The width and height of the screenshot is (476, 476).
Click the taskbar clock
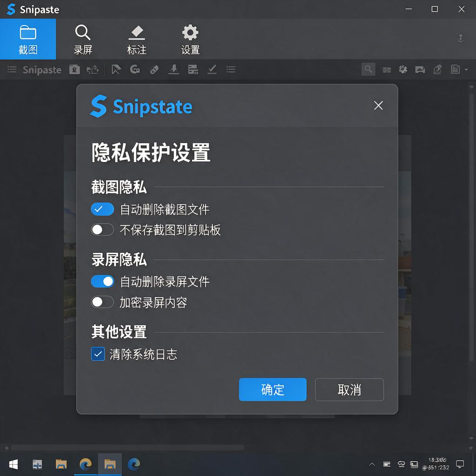click(x=436, y=464)
